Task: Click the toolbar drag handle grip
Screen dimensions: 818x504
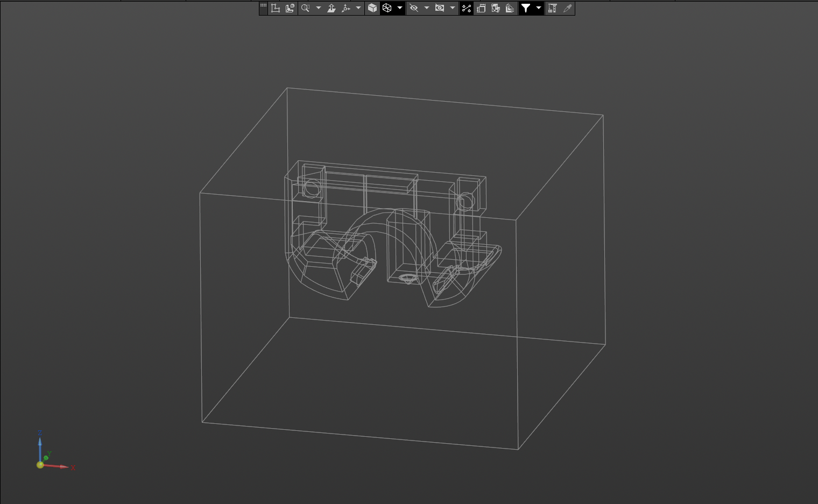Action: coord(263,6)
